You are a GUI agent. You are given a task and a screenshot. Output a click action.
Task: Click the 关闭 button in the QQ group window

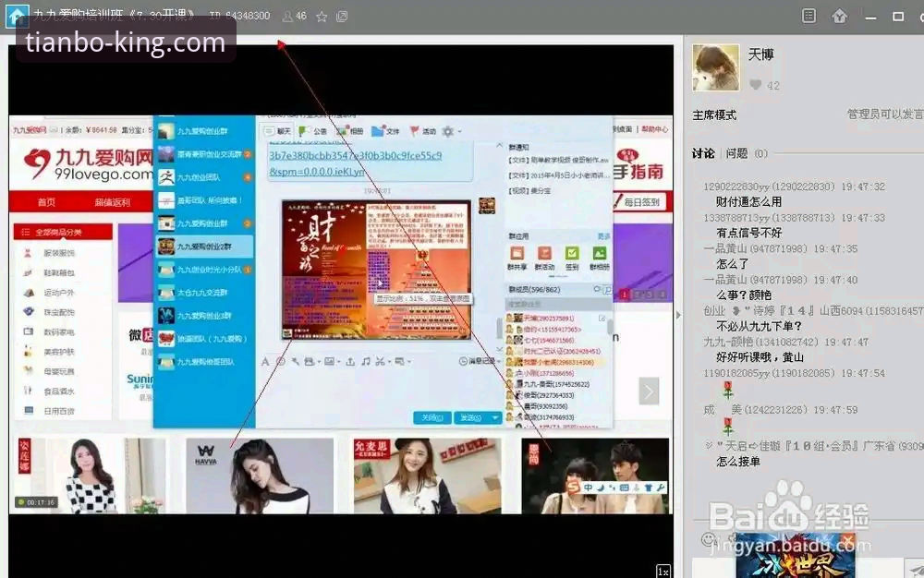[x=432, y=417]
